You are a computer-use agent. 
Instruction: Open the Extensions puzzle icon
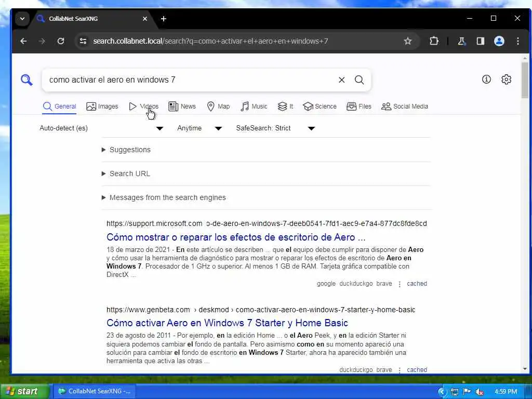[x=434, y=41]
